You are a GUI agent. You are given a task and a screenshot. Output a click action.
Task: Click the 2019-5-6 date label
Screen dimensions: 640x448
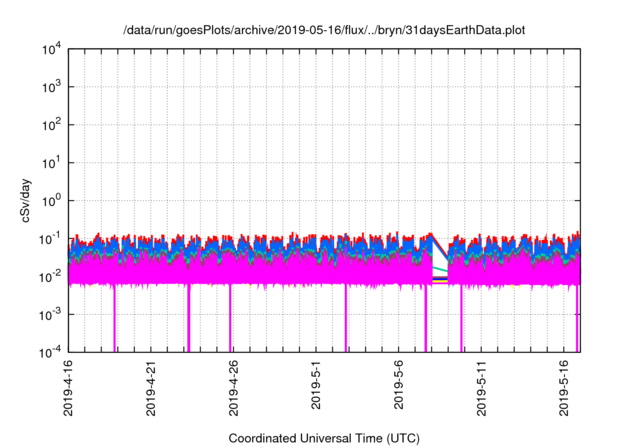pos(399,384)
